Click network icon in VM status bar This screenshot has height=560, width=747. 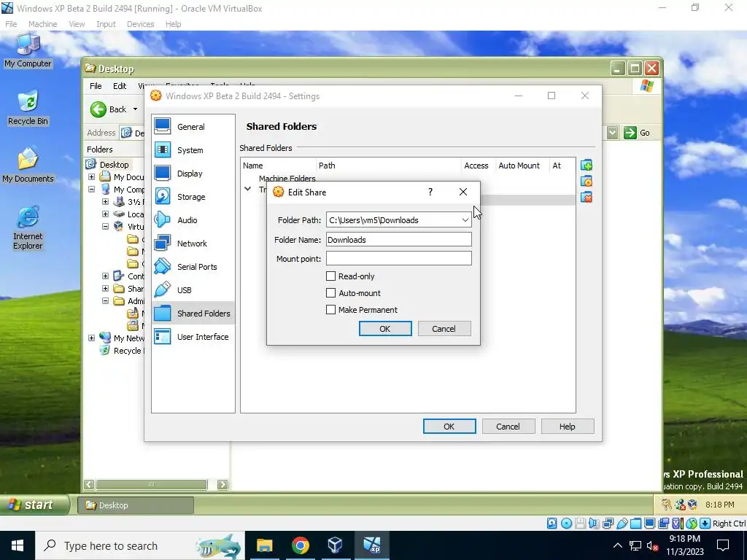point(608,524)
